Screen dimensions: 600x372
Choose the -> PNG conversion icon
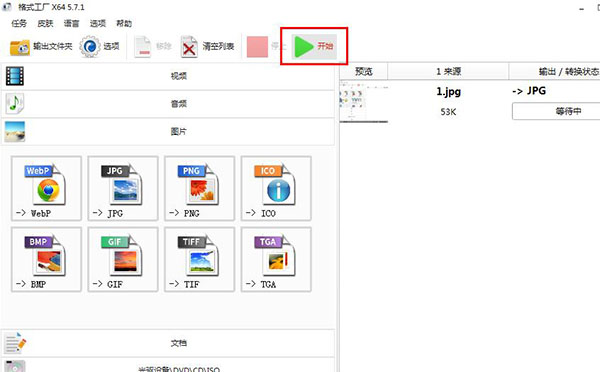tap(199, 188)
